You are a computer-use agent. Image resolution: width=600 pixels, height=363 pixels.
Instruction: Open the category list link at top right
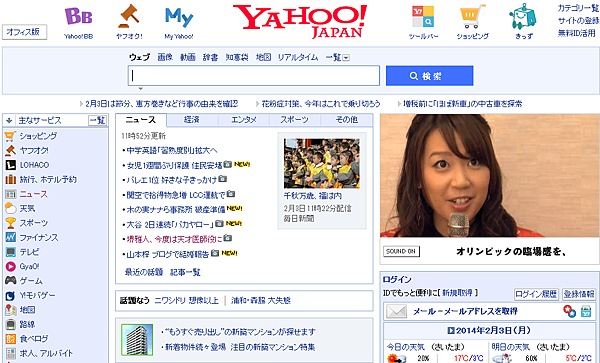[578, 8]
